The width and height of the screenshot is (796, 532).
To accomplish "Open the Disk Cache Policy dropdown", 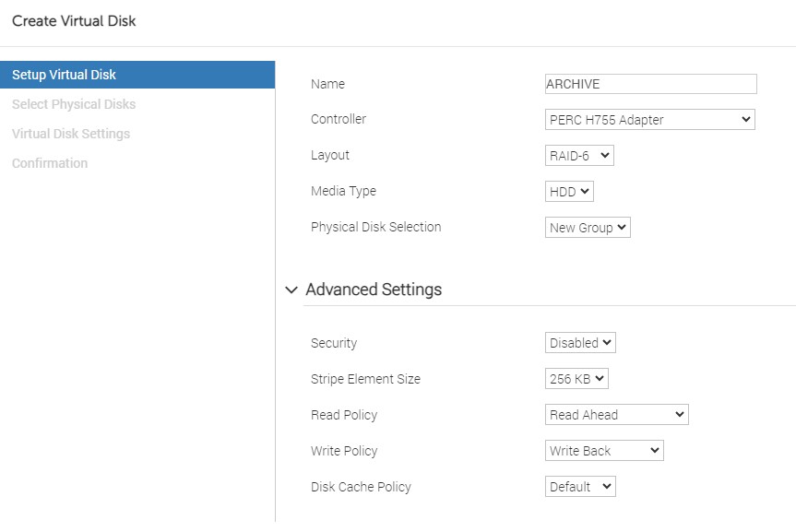I will pos(579,487).
